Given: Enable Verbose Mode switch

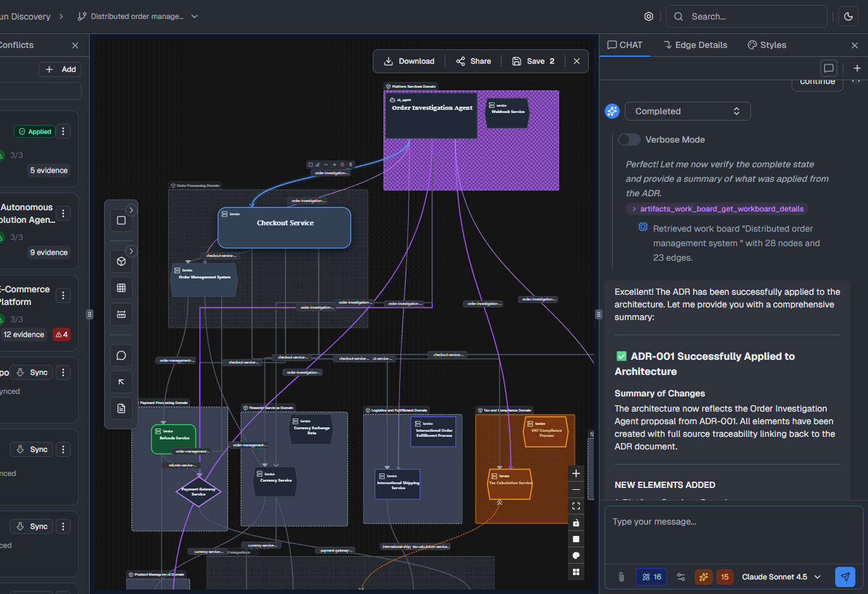Looking at the screenshot, I should 629,140.
